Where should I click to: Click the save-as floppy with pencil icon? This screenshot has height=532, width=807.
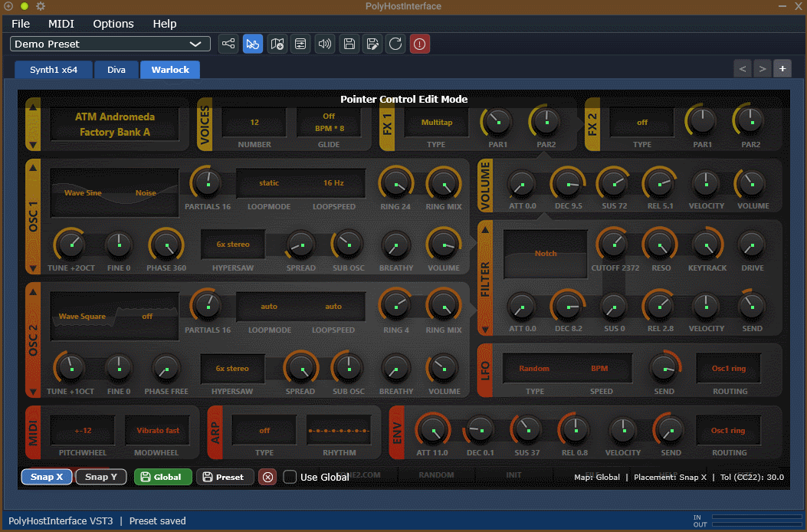(372, 44)
